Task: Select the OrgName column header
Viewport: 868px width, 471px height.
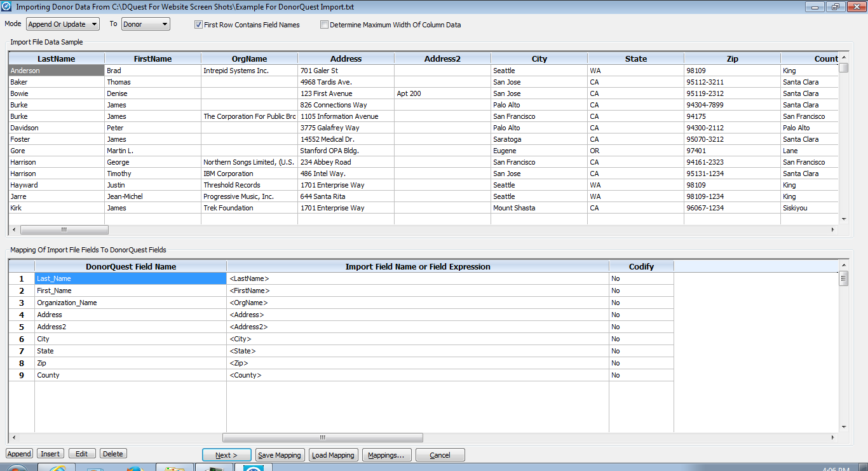Action: click(249, 58)
